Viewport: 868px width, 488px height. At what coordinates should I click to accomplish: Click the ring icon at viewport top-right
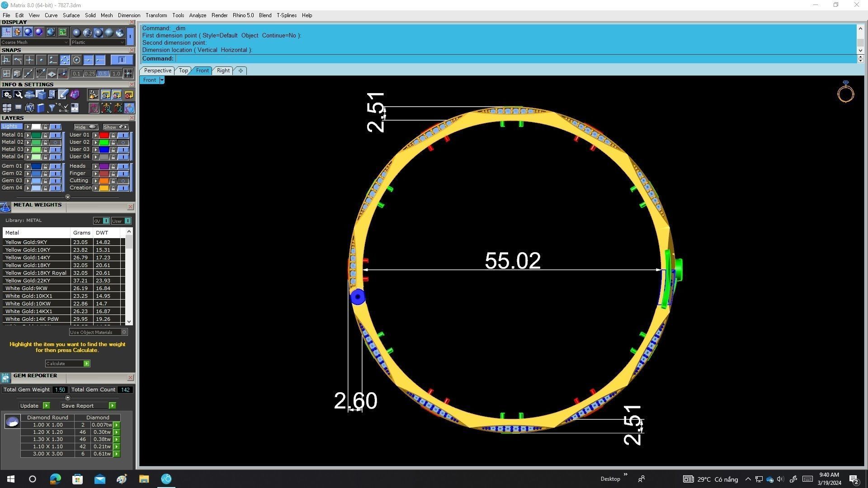845,92
